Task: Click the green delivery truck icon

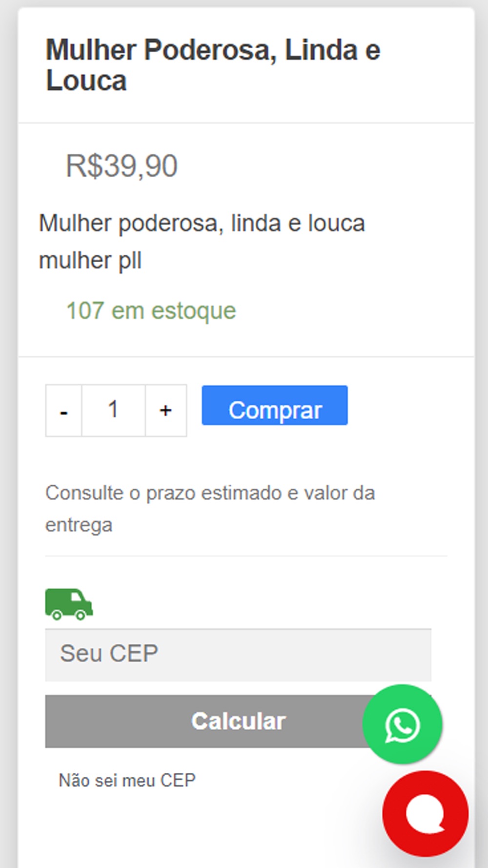Action: coord(69,604)
